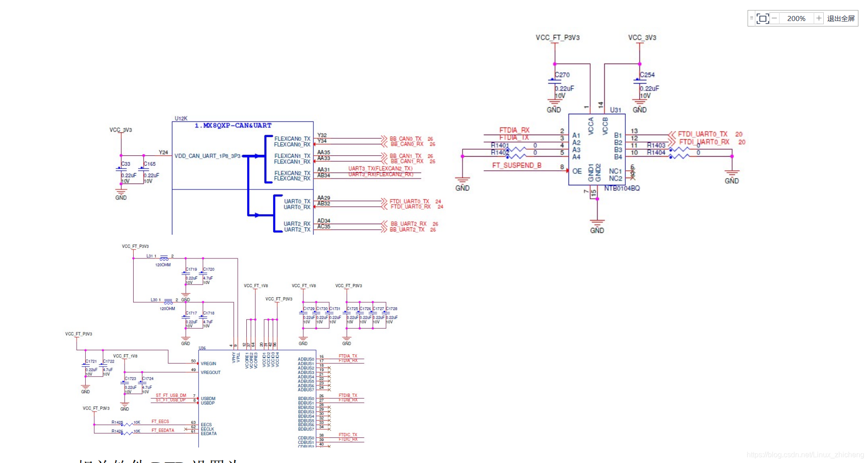
Task: Click capacitor label C165
Action: coord(150,164)
